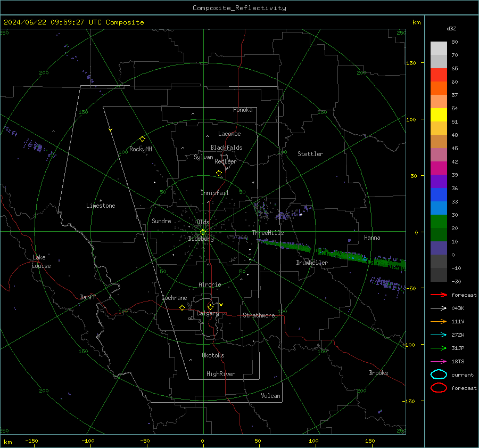Click the yellow diamond at the radar center near Olds

[203, 232]
